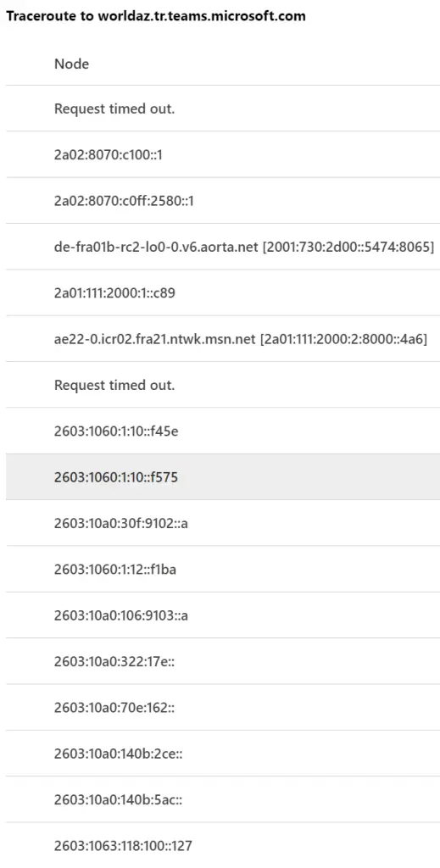Select row 2603:10a0:322:17e::
Viewport: 440px width, 868px height.
pyautogui.click(x=222, y=661)
